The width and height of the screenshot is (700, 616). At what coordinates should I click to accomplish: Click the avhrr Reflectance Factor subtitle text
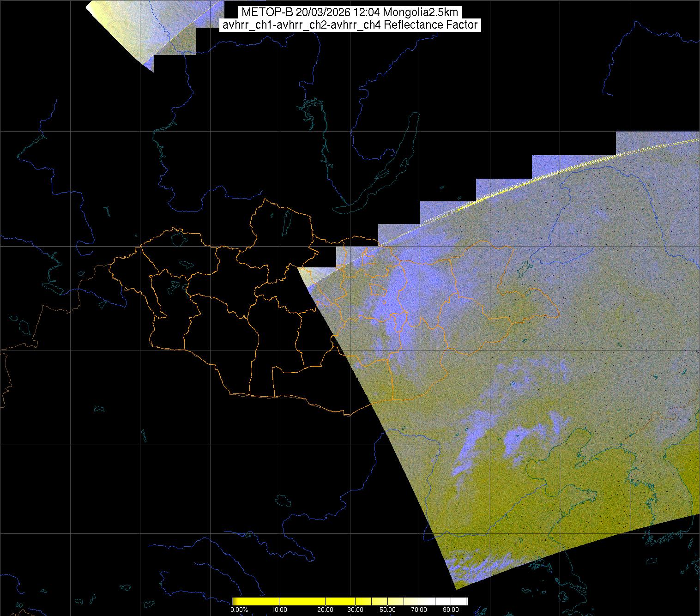coord(350,25)
